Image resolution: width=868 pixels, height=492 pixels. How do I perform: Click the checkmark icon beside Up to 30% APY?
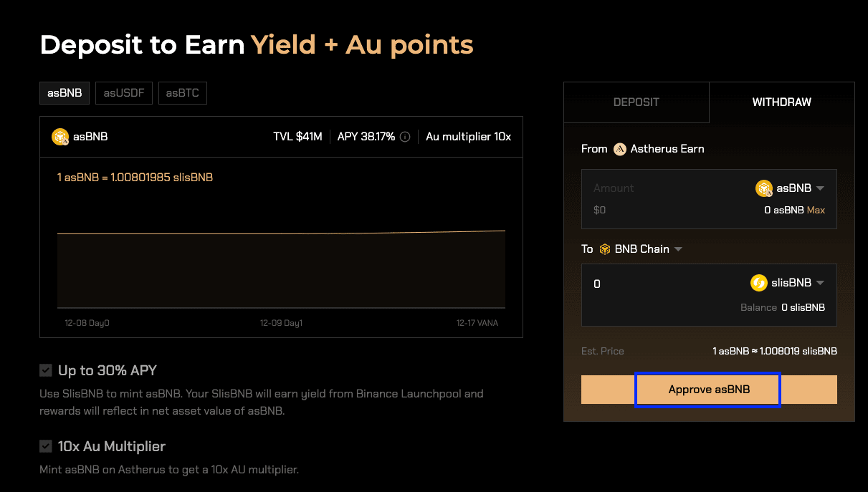(x=45, y=370)
